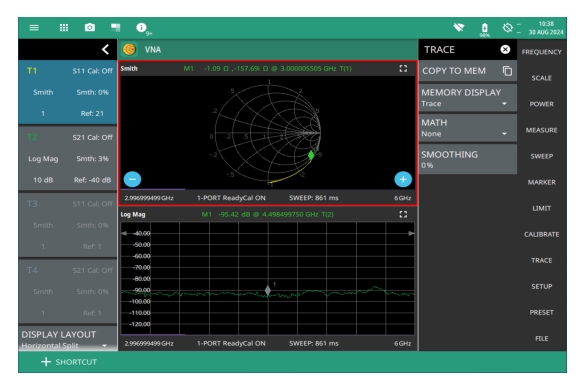Open the SCALE menu

coord(541,78)
